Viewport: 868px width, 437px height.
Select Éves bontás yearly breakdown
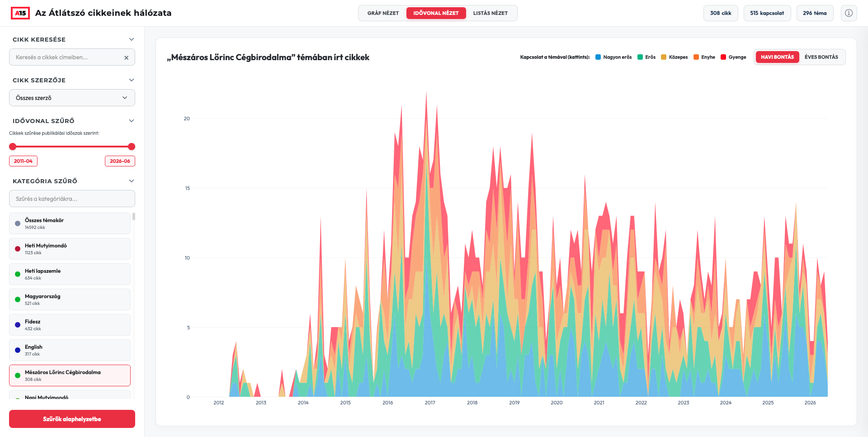[821, 57]
